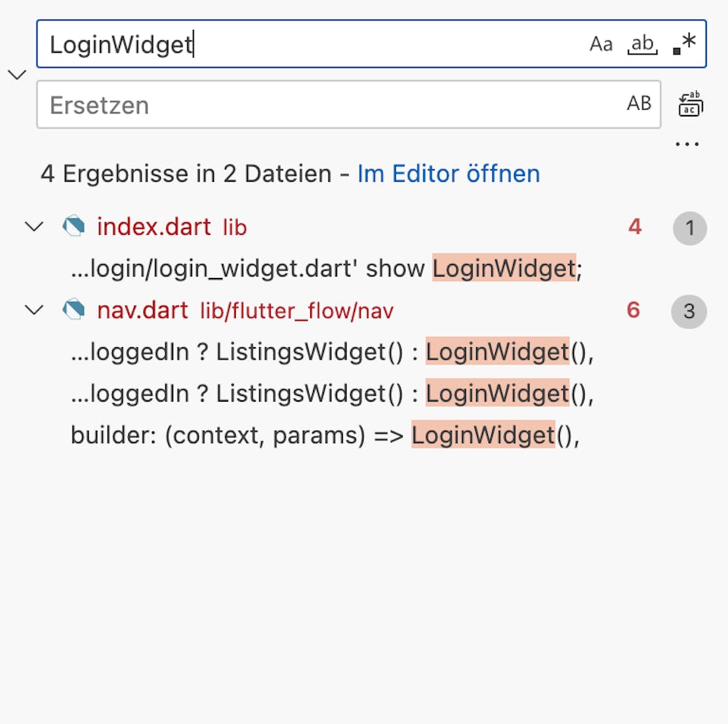Select the nav.dart file result header
The image size is (728, 724).
[x=142, y=311]
